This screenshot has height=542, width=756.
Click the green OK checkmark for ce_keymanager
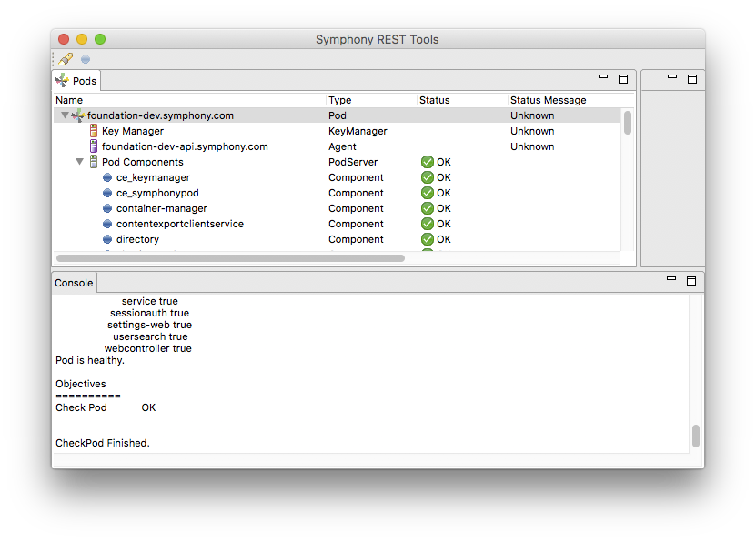click(428, 177)
